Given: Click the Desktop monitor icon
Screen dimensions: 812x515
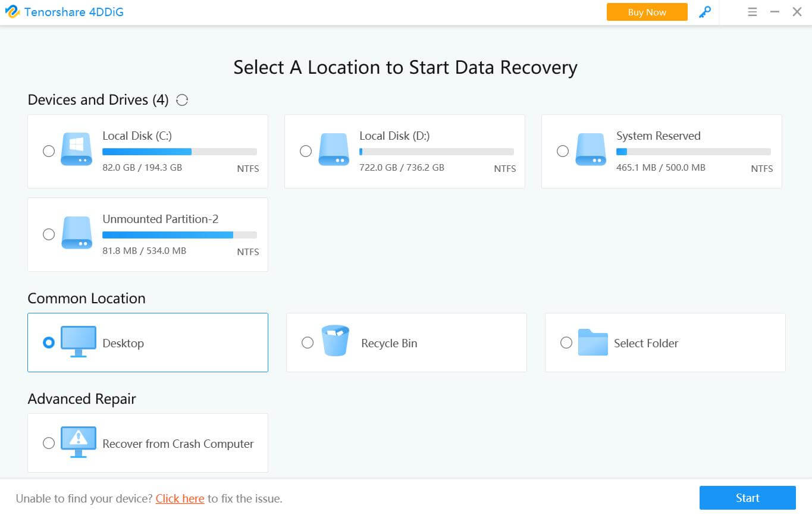Looking at the screenshot, I should [x=78, y=341].
